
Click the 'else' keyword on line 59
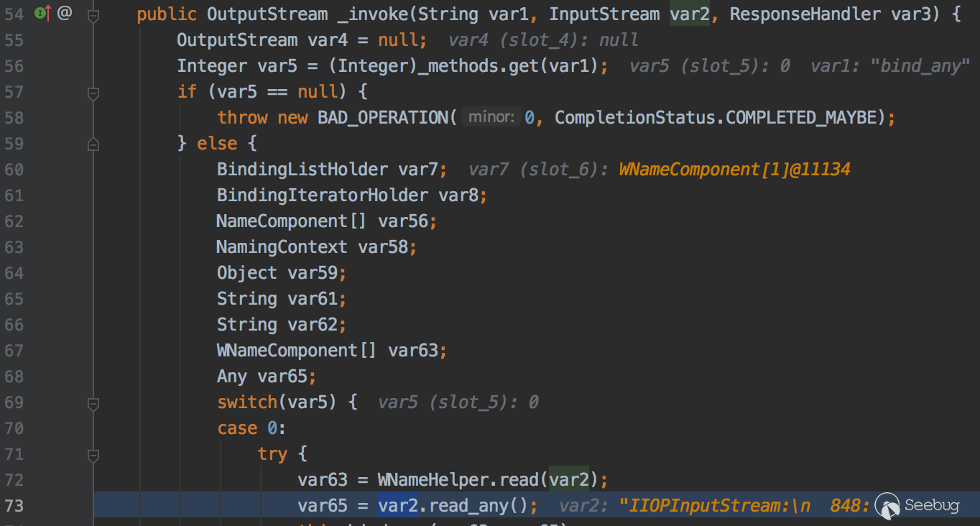coord(218,143)
